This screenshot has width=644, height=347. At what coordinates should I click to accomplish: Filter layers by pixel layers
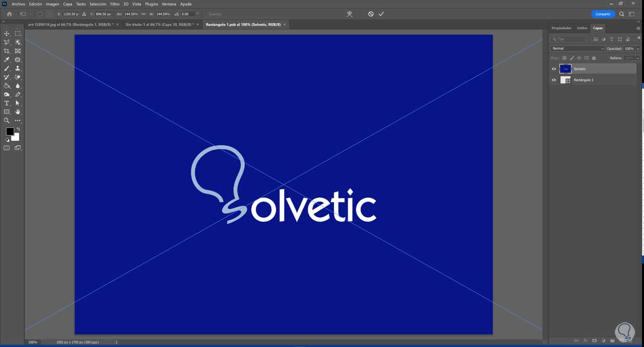[x=595, y=39]
